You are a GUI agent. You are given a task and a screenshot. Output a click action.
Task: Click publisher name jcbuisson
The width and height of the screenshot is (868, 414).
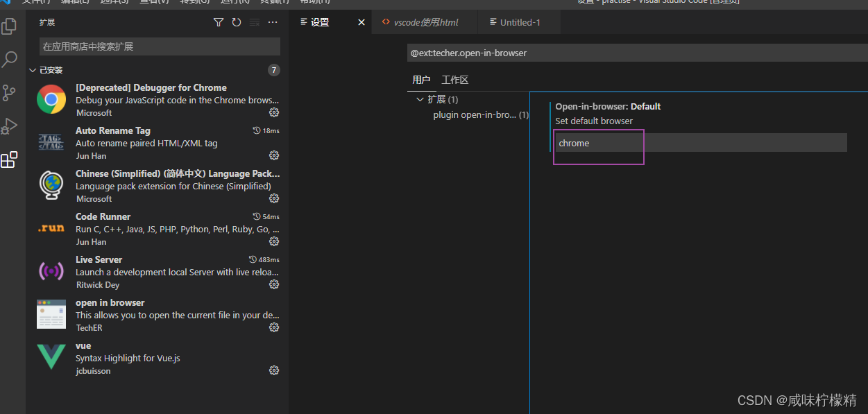tap(93, 370)
